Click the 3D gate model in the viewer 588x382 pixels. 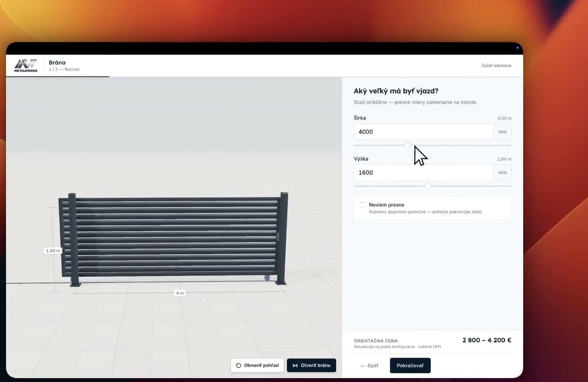(173, 239)
